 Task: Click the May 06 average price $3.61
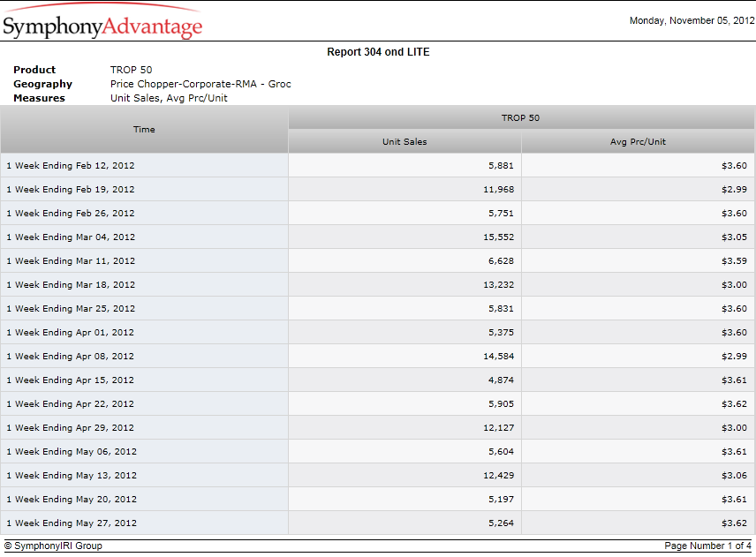click(x=734, y=452)
